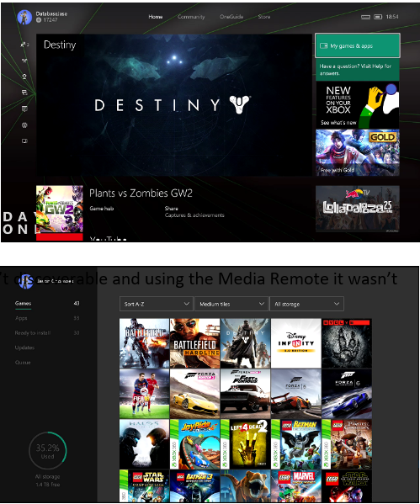
Task: Select Updates in library sidebar
Action: click(x=24, y=347)
